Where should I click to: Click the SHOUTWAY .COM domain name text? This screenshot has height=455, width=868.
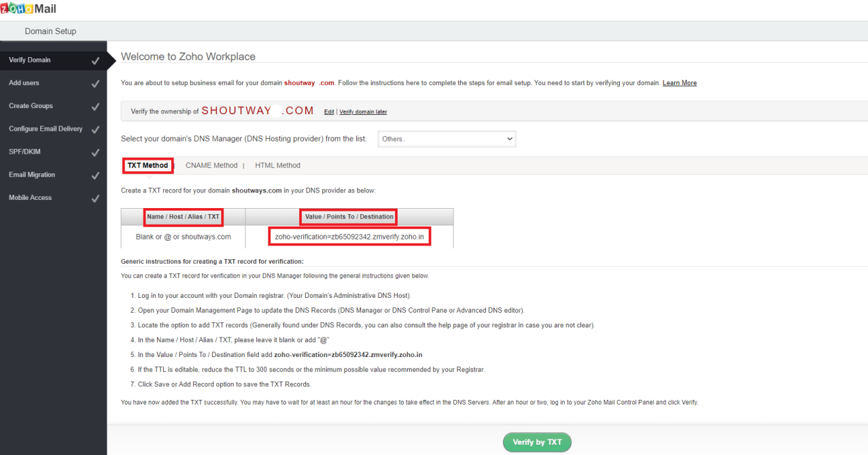(x=258, y=111)
